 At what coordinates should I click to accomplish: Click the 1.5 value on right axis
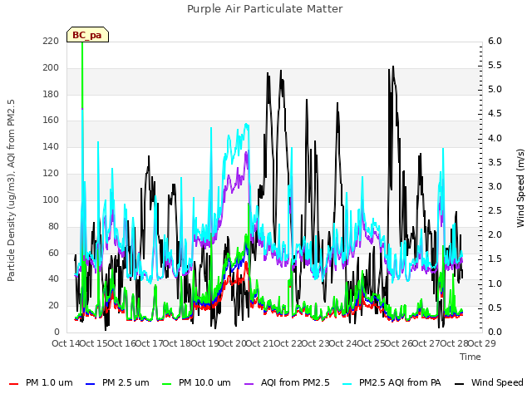[x=495, y=259]
